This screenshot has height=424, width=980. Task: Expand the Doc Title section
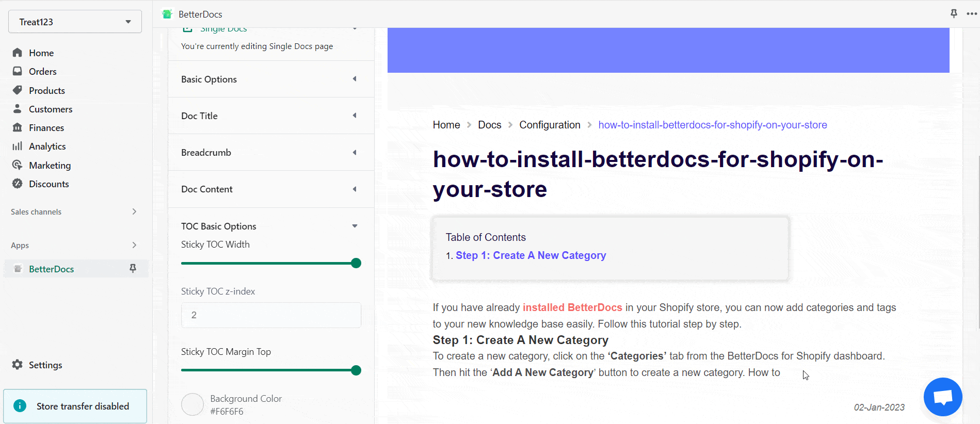point(271,116)
